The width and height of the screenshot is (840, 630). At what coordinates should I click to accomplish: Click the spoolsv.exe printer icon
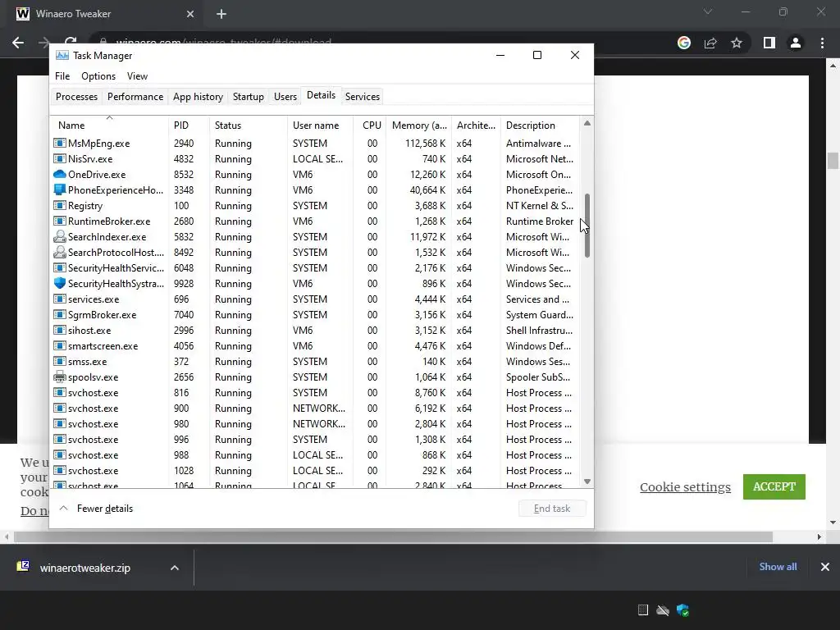pyautogui.click(x=59, y=377)
